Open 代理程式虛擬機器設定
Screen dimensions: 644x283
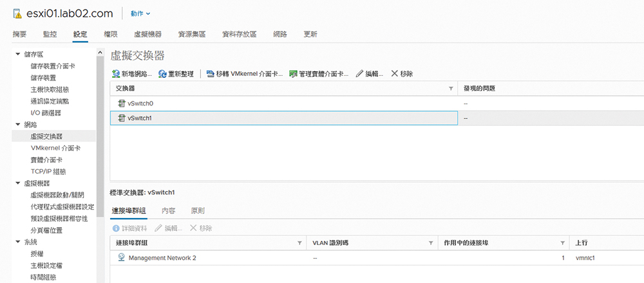(x=62, y=206)
